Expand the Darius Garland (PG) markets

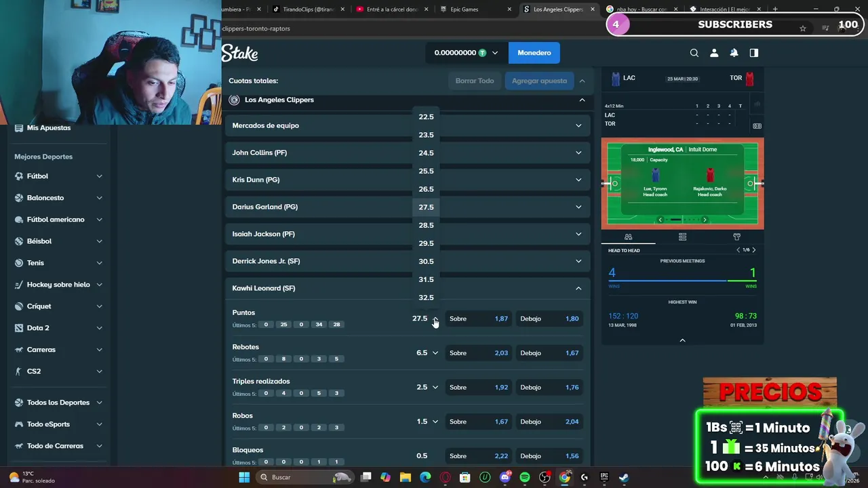pyautogui.click(x=408, y=207)
